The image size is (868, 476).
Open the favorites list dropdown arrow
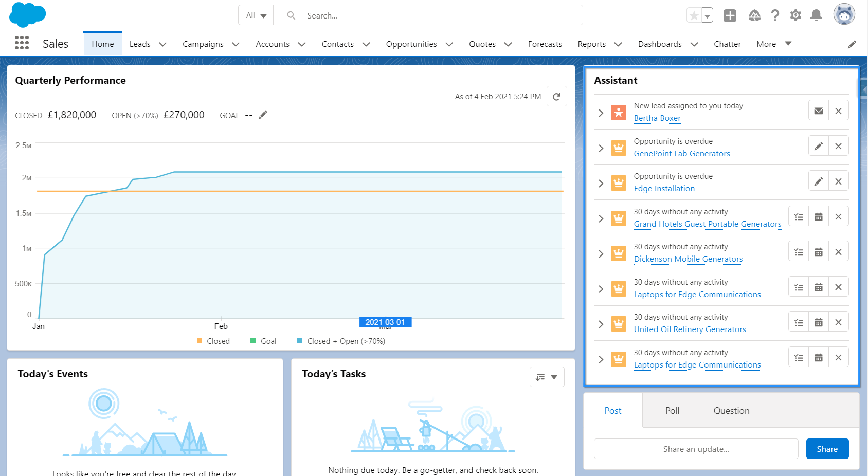pos(708,15)
